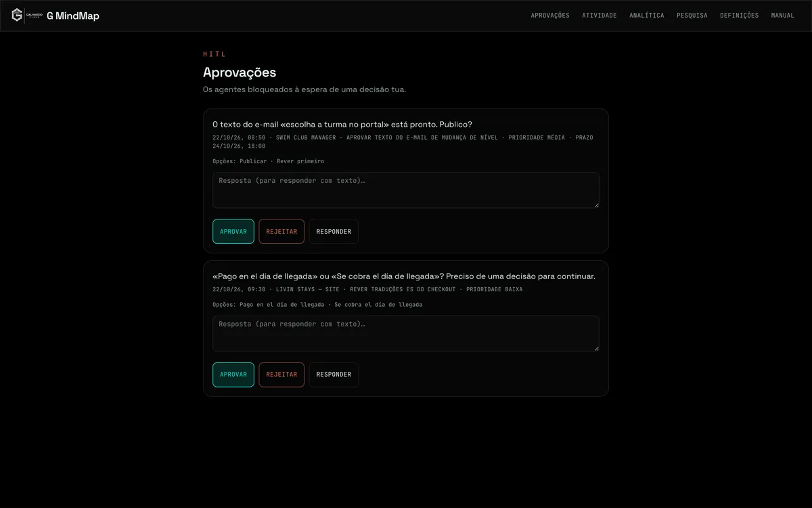Click the HITL label above the heading
This screenshot has width=812, height=508.
point(215,54)
